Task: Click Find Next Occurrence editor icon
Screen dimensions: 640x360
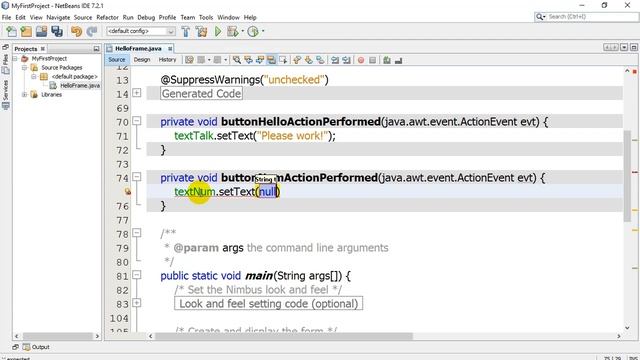Action: (260, 60)
